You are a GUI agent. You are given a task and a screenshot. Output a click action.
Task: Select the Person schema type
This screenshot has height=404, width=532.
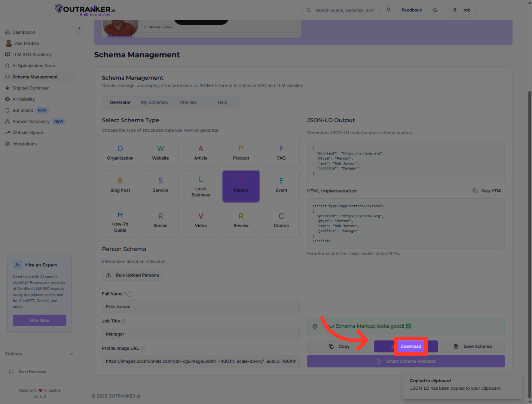[x=241, y=186]
